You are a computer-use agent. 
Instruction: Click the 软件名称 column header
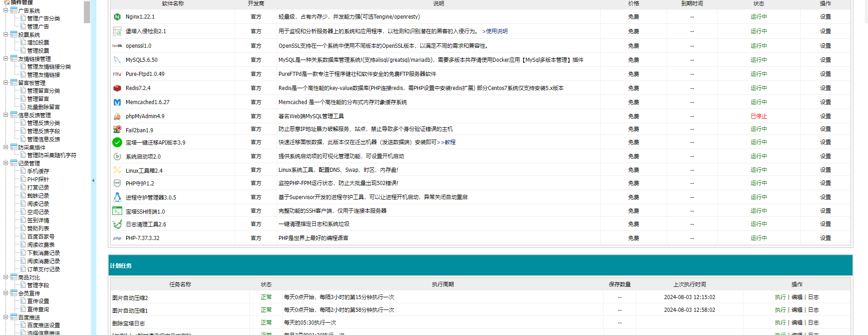point(173,4)
